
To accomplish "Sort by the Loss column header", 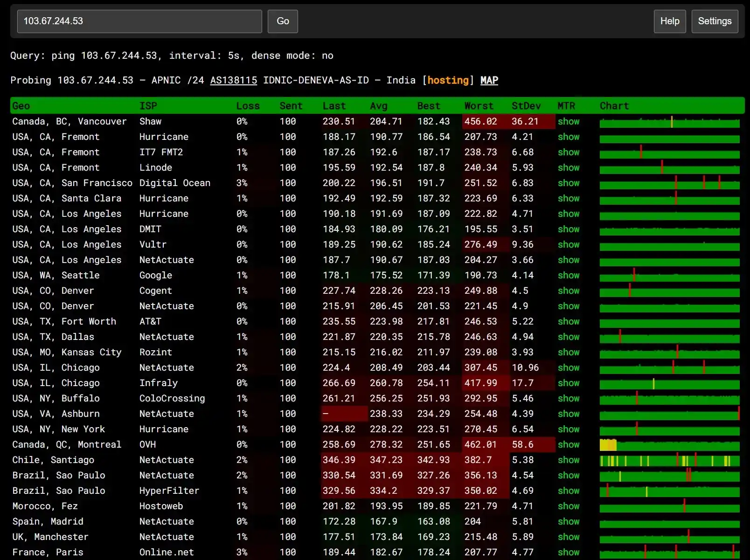I will (248, 106).
